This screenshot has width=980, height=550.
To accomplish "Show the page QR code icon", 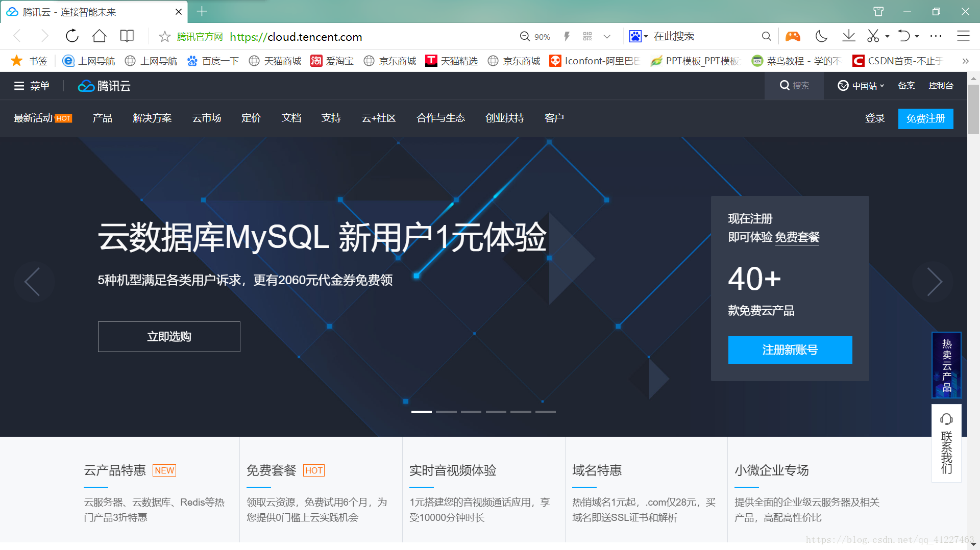I will coord(587,36).
